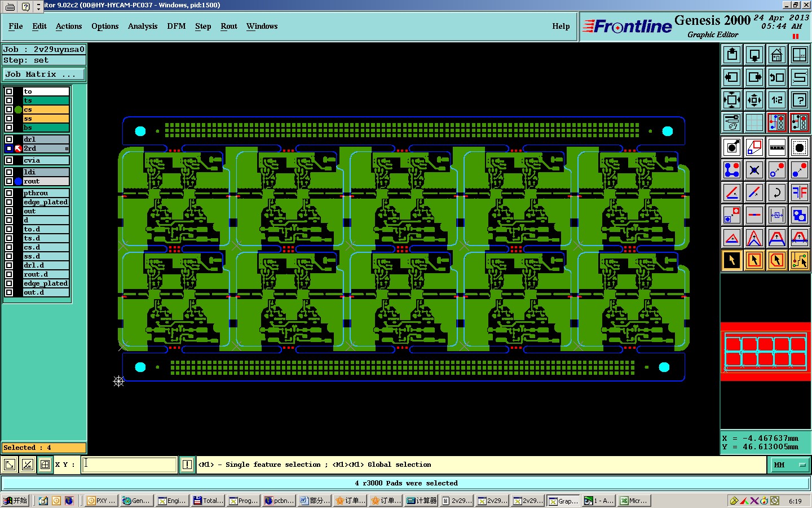The image size is (812, 508).
Task: Switch to the Total... taskbar window
Action: 209,501
